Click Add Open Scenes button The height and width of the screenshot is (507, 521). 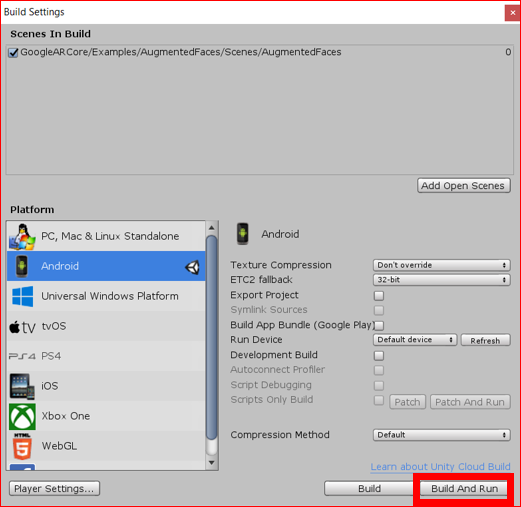464,186
